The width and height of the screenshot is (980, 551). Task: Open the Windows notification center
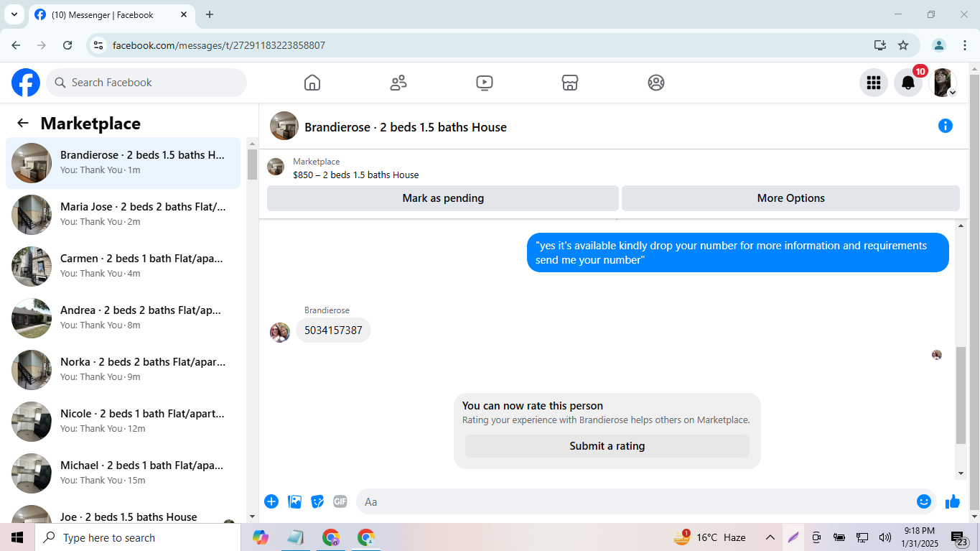pos(960,538)
